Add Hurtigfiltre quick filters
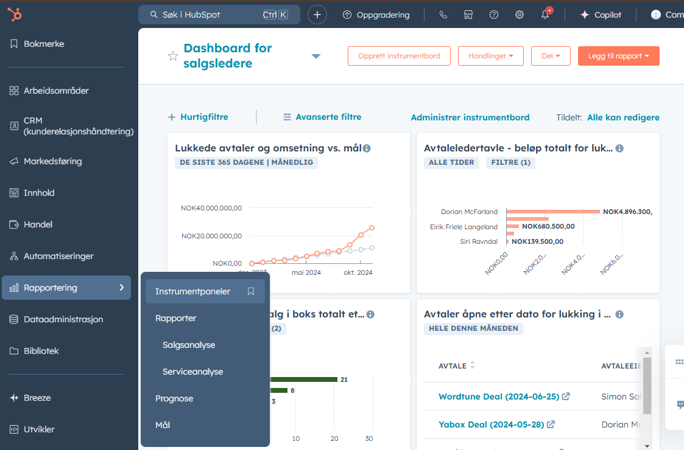The image size is (684, 450). 198,117
